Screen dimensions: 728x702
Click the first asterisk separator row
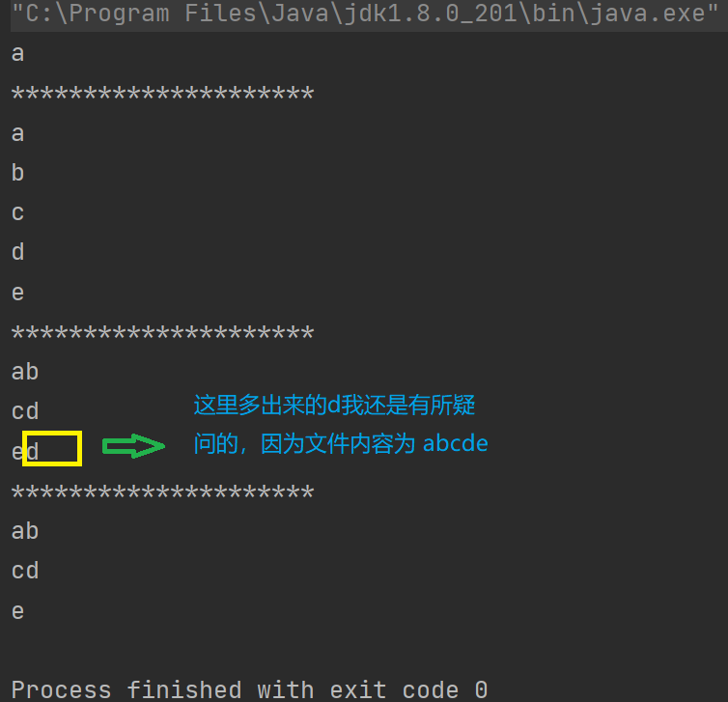click(x=162, y=94)
